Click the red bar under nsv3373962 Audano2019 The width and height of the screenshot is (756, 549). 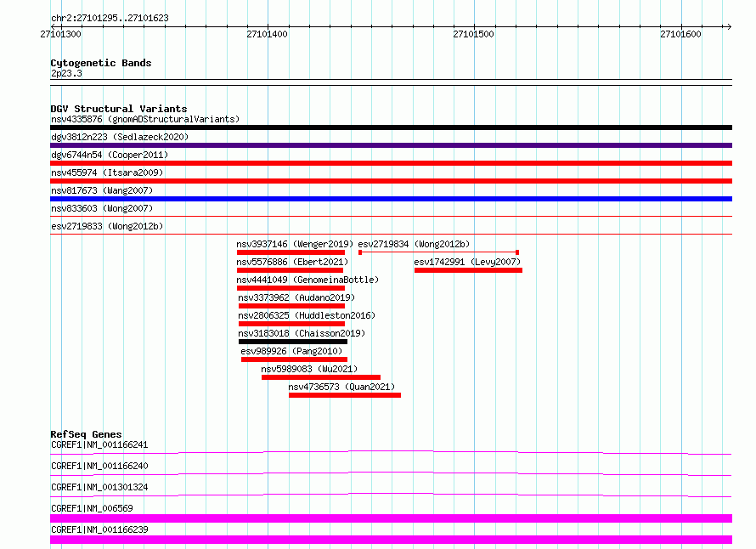pyautogui.click(x=291, y=306)
